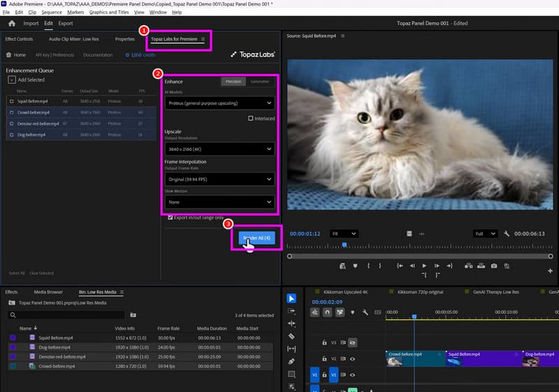
Task: Open Output Frame Rate dropdown
Action: point(219,180)
